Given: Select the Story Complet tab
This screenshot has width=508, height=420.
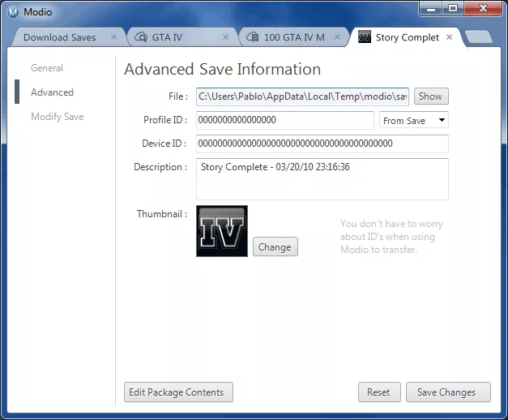Looking at the screenshot, I should (408, 37).
